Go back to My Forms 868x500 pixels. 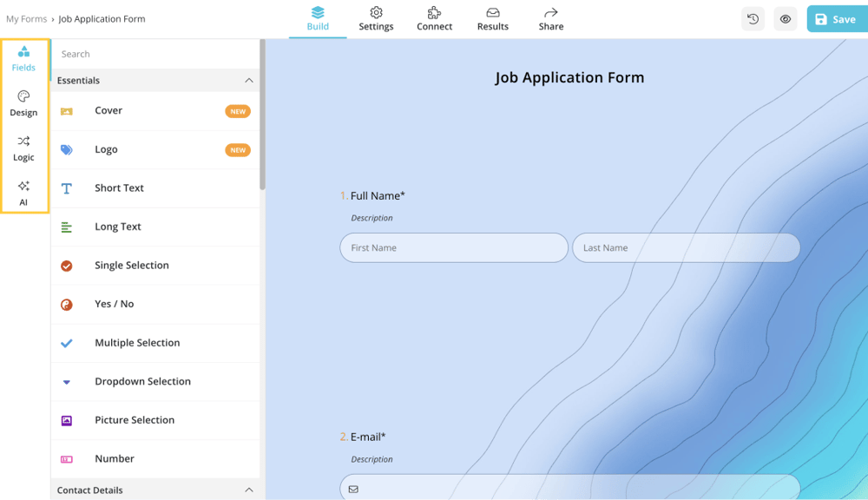click(x=26, y=18)
